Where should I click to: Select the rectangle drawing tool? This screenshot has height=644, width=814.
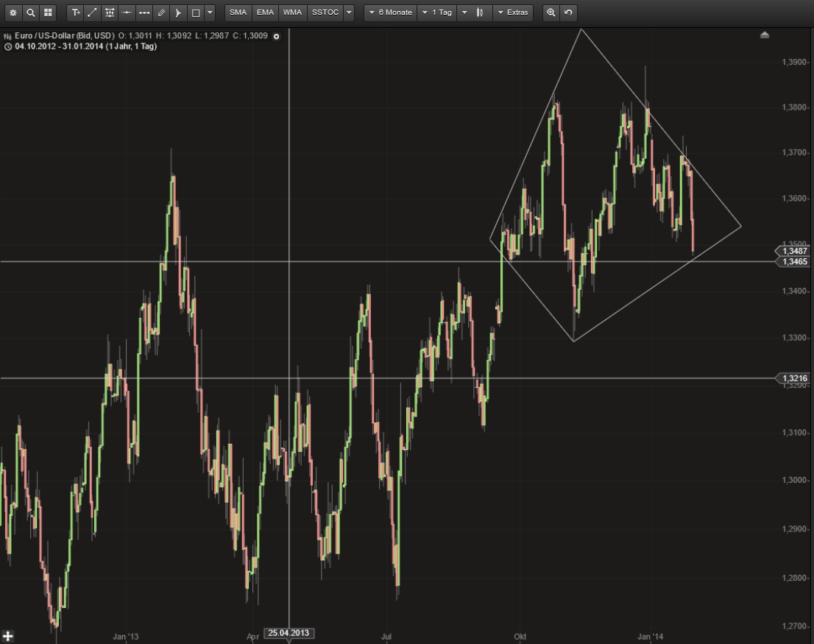point(195,13)
